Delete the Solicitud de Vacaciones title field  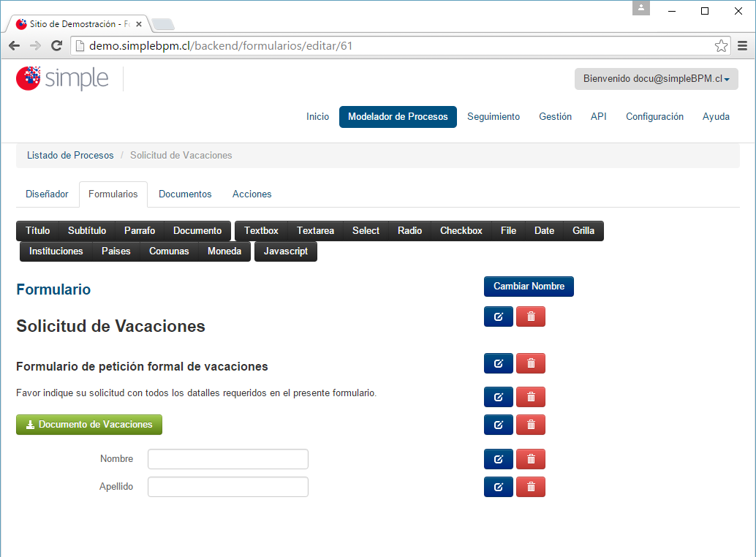530,317
